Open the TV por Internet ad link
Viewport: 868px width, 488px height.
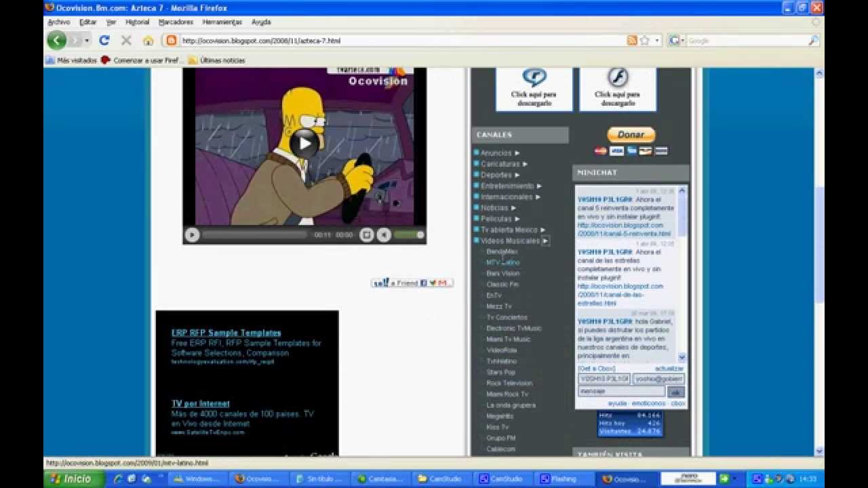(x=200, y=403)
